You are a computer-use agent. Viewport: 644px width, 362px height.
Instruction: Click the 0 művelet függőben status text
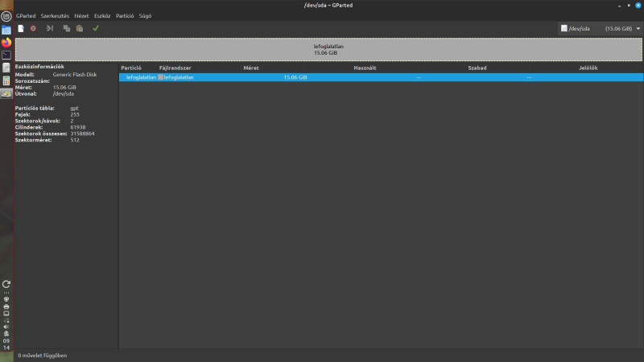(43, 356)
